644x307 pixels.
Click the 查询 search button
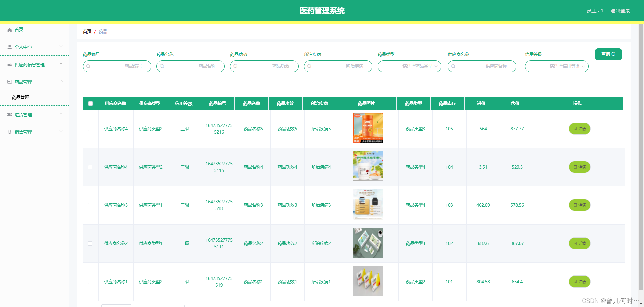pyautogui.click(x=608, y=54)
